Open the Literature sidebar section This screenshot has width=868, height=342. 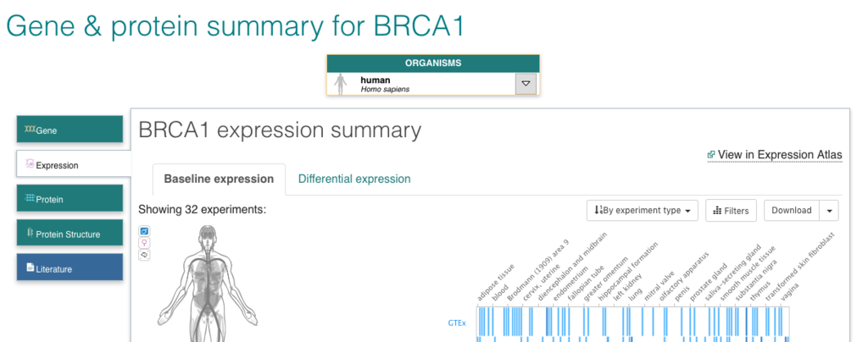pyautogui.click(x=70, y=268)
